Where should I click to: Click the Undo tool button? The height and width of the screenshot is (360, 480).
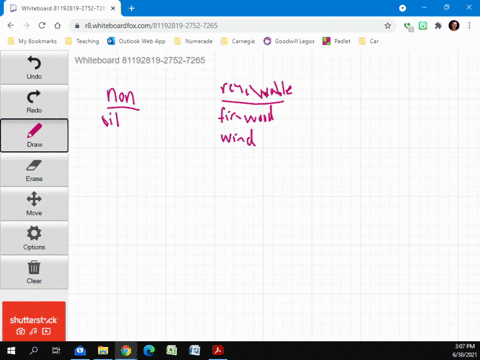tap(34, 68)
